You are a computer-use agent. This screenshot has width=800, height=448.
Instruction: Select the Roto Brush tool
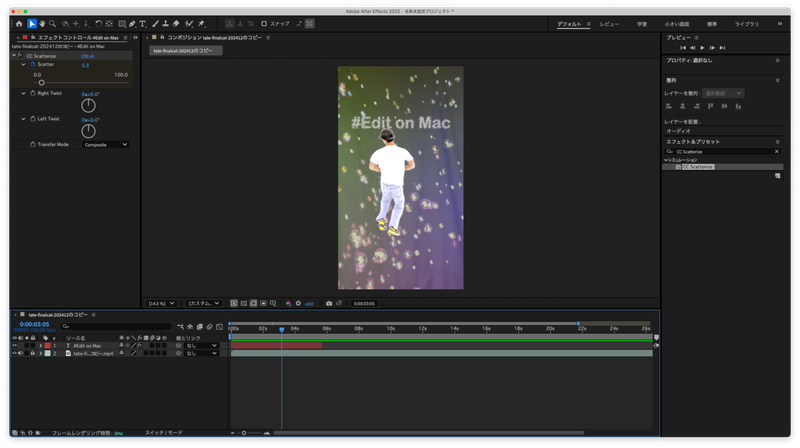coord(189,23)
